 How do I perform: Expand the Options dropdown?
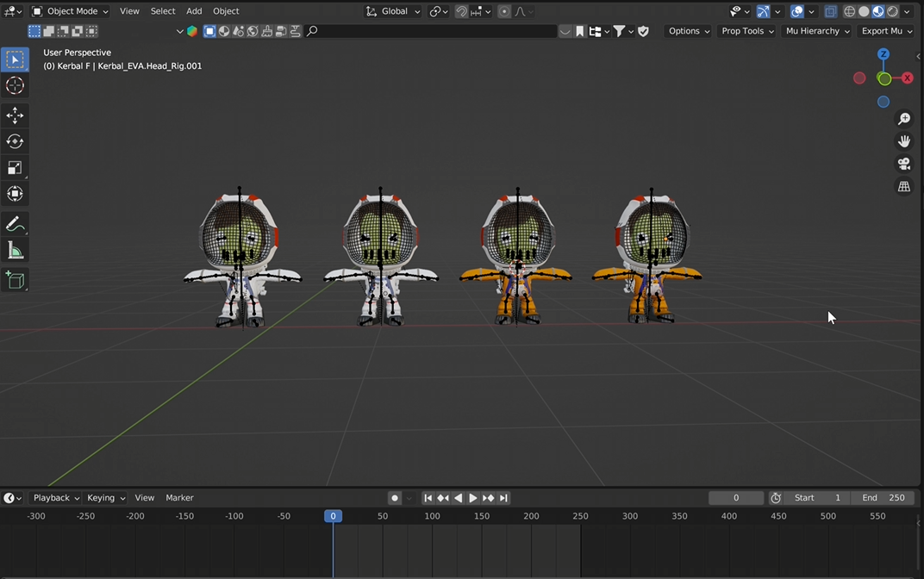point(689,31)
